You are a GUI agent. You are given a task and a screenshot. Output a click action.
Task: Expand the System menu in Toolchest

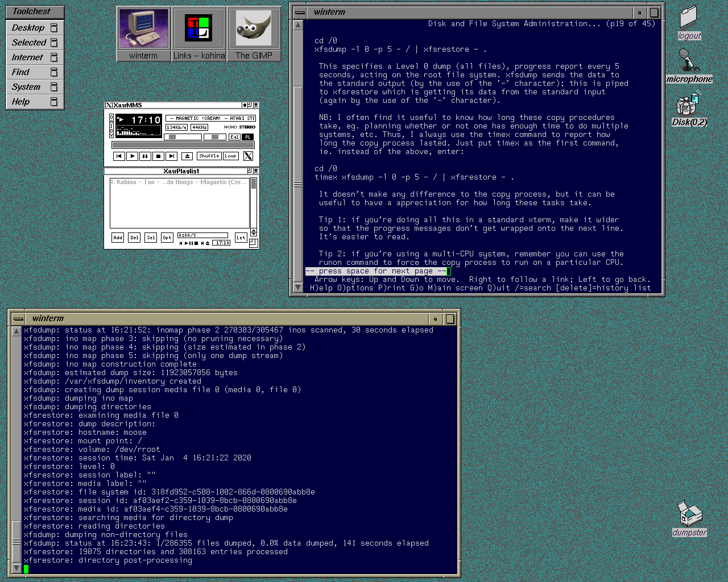(26, 87)
